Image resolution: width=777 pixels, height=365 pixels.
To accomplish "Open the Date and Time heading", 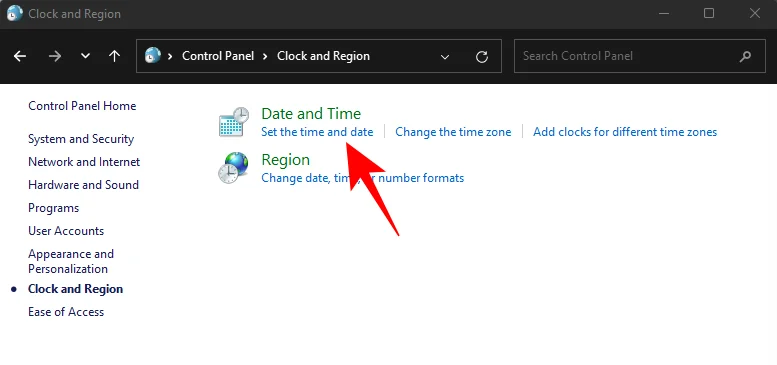I will click(x=311, y=113).
